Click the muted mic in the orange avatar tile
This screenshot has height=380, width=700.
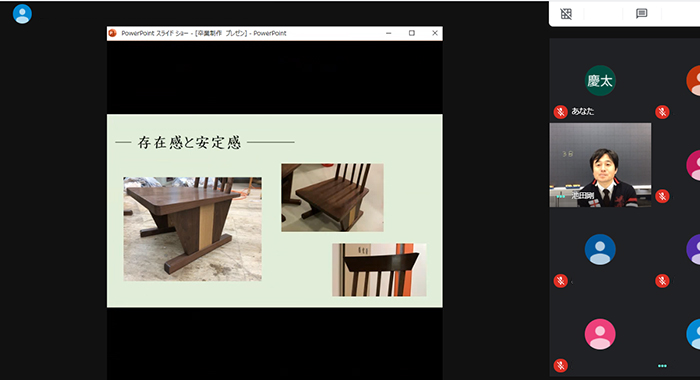(662, 112)
